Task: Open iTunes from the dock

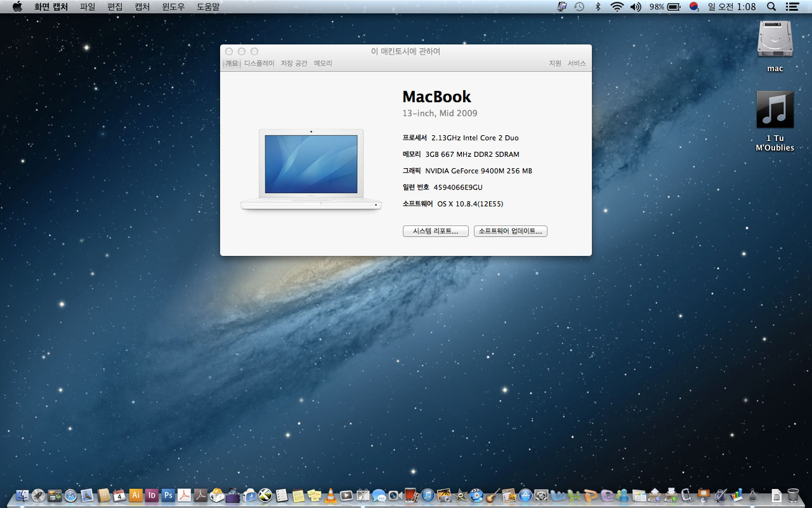Action: coord(428,495)
